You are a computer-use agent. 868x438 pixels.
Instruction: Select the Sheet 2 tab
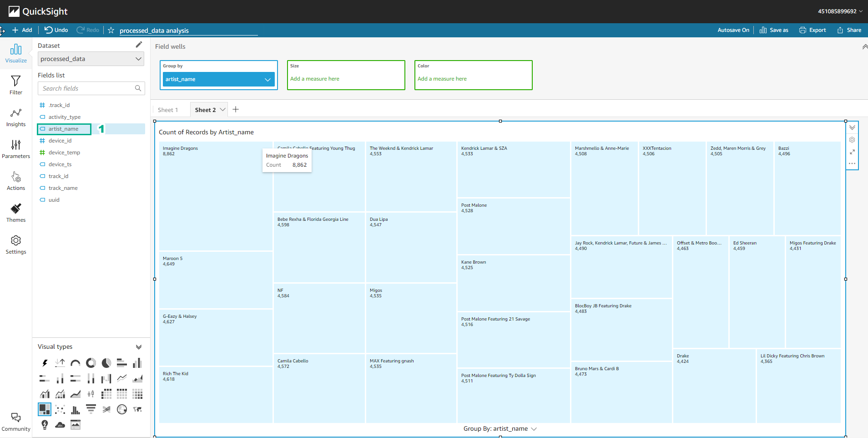coord(205,110)
